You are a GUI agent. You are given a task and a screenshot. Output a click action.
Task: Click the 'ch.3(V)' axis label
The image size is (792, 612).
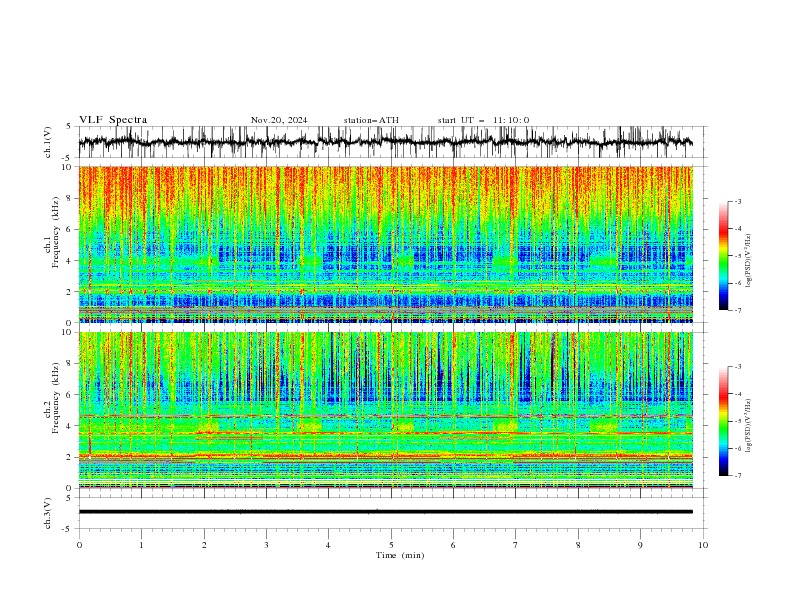click(48, 513)
